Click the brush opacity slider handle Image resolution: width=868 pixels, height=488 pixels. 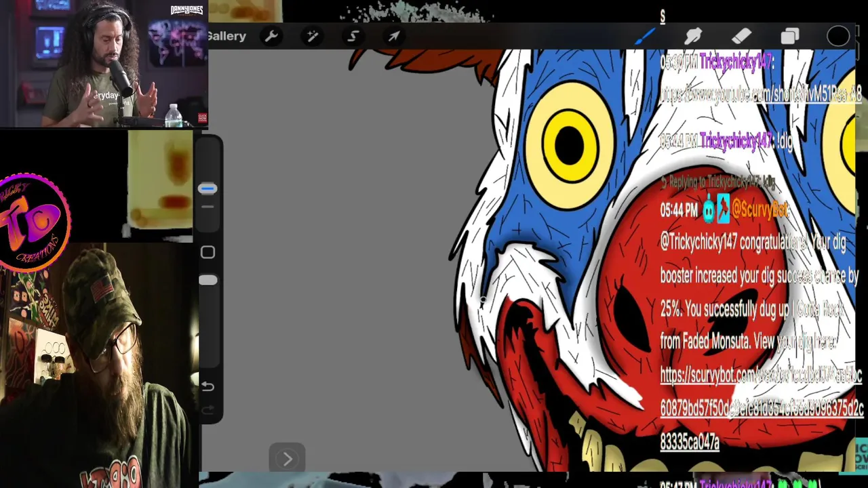coord(208,280)
